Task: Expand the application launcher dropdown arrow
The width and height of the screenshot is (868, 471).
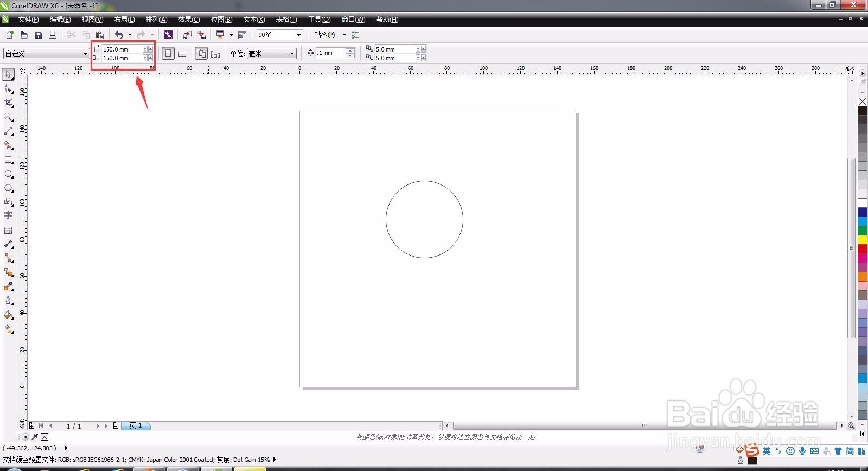Action: pyautogui.click(x=231, y=35)
